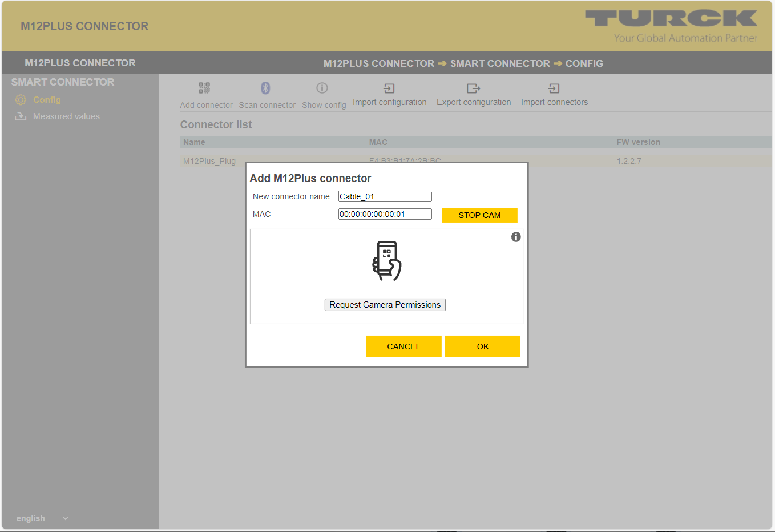Click the MAC column header
The height and width of the screenshot is (532, 775).
378,142
